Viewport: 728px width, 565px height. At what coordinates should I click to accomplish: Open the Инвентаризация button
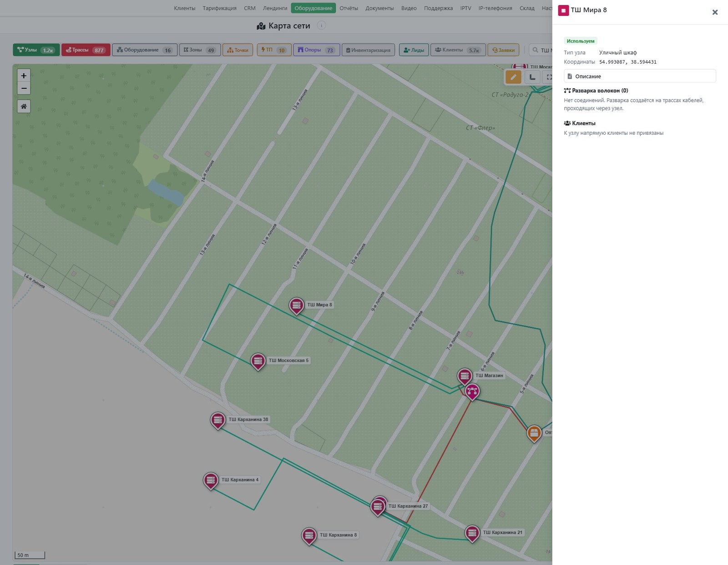coord(368,50)
